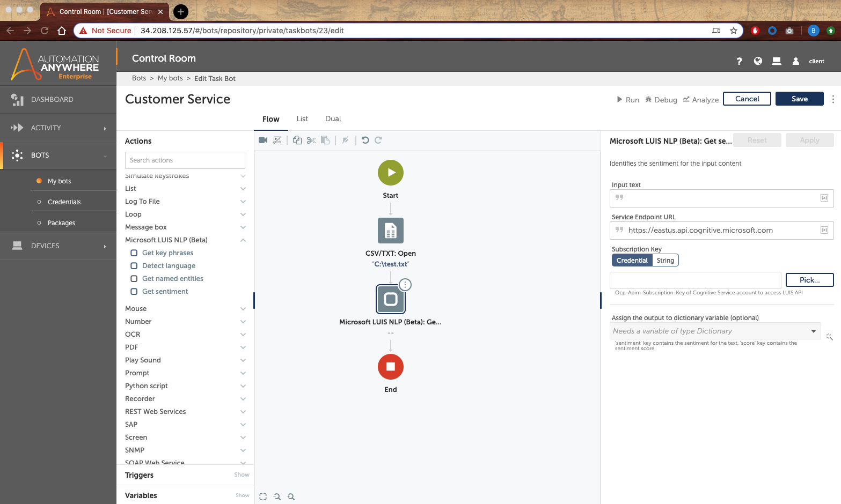
Task: Switch to the Dual view tab
Action: coord(333,119)
